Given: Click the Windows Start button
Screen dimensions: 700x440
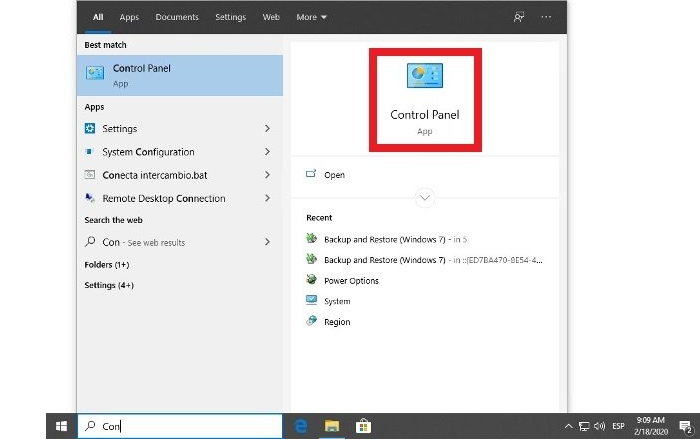Looking at the screenshot, I should tap(61, 426).
